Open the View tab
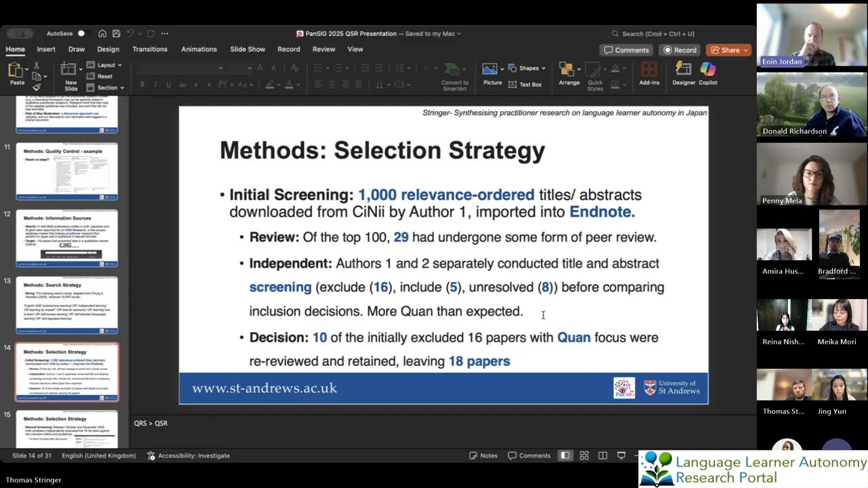The image size is (868, 488). pos(355,49)
